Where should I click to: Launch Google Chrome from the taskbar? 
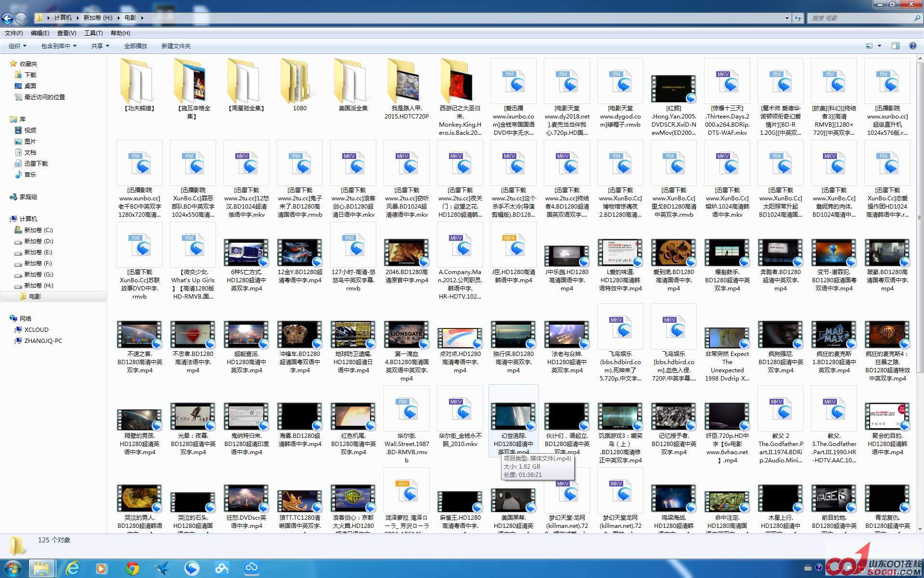(132, 568)
